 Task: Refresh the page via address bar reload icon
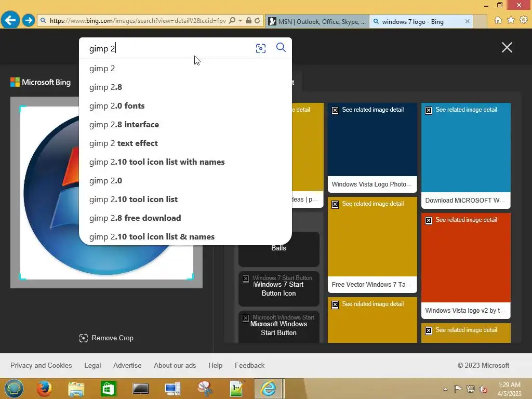point(257,21)
